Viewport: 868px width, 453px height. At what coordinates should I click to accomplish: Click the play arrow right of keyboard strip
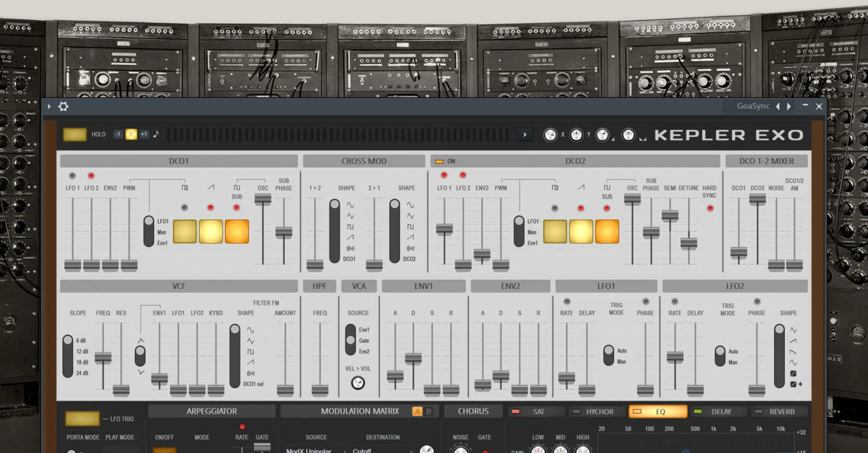coord(525,135)
